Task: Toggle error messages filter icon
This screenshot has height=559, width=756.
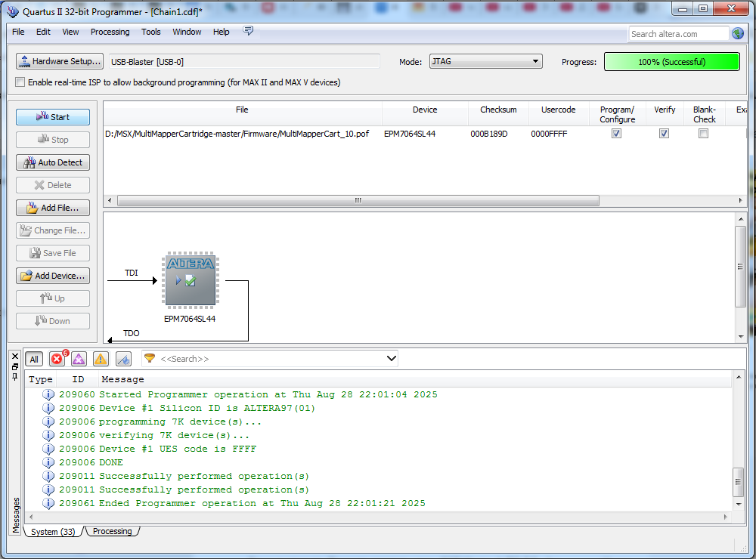Action: tap(58, 359)
